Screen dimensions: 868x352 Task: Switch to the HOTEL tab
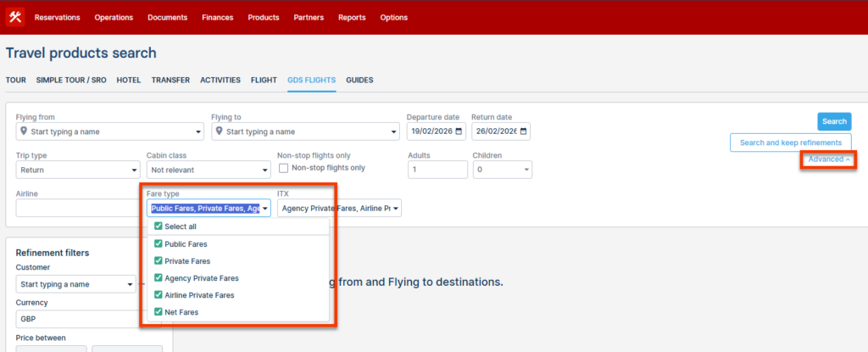click(x=128, y=80)
